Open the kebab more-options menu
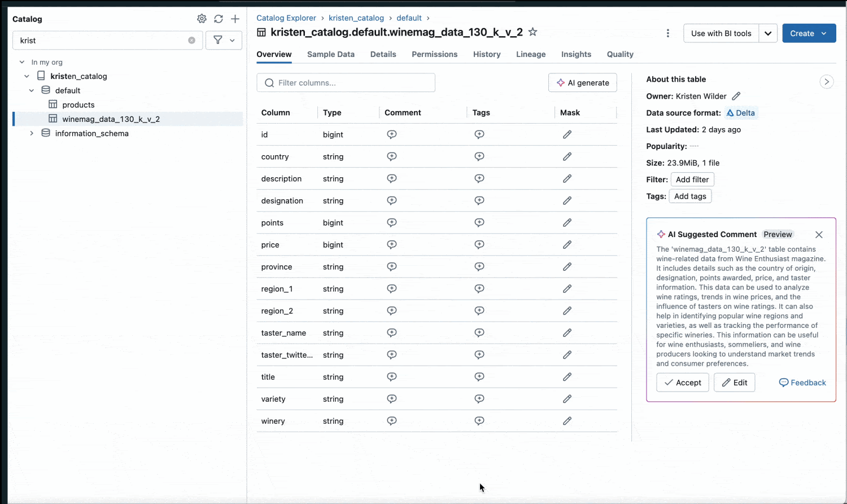 pos(668,33)
